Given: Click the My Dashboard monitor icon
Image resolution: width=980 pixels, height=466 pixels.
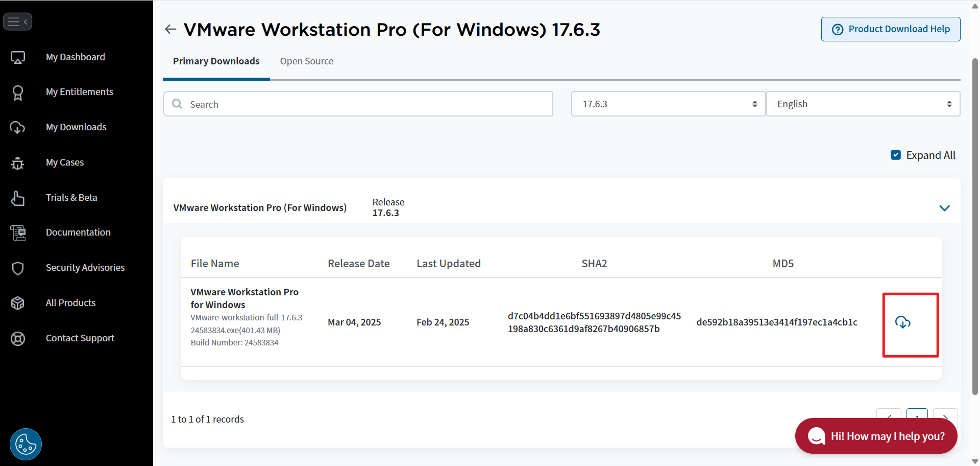Looking at the screenshot, I should tap(18, 57).
